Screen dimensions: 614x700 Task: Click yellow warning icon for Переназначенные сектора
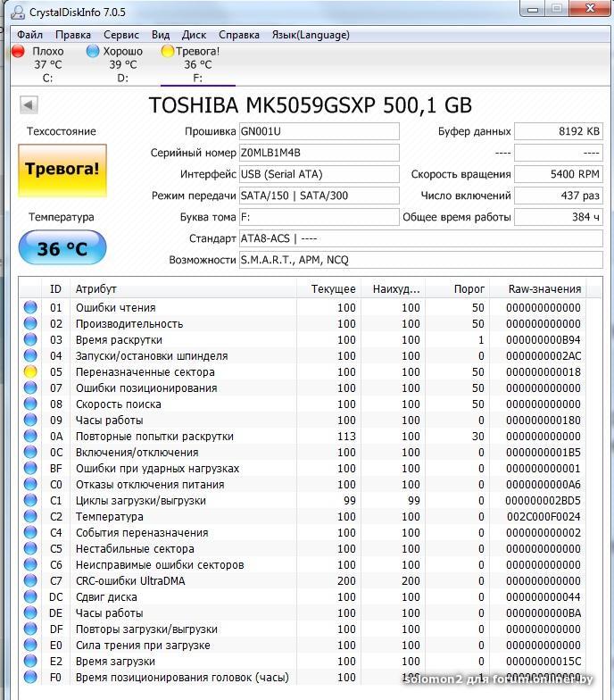30,371
